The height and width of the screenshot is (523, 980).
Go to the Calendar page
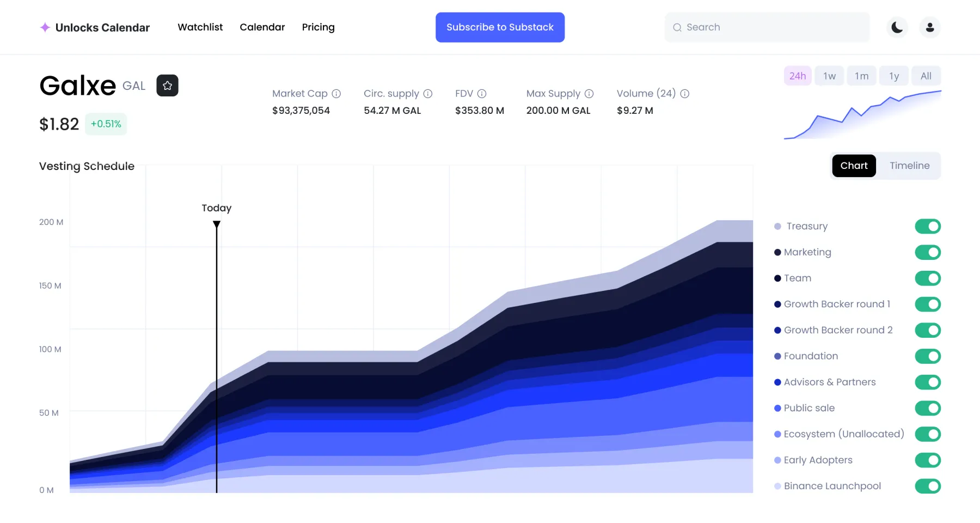[262, 27]
